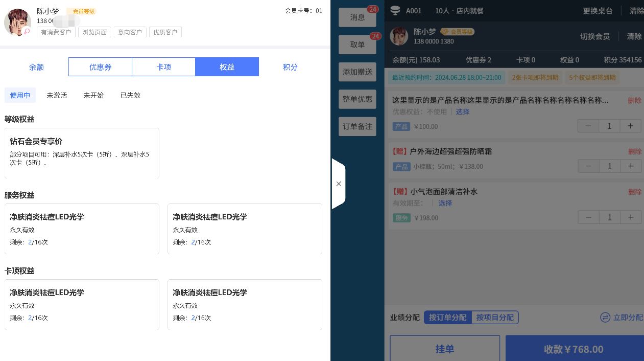644x361 pixels.
Task: Show 未激活 benefits
Action: tap(57, 95)
